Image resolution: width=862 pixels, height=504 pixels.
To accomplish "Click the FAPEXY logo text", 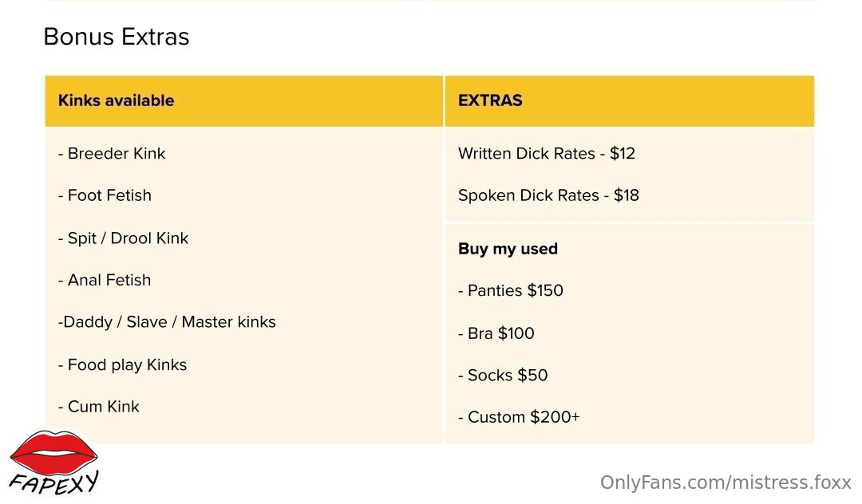I will tap(54, 482).
